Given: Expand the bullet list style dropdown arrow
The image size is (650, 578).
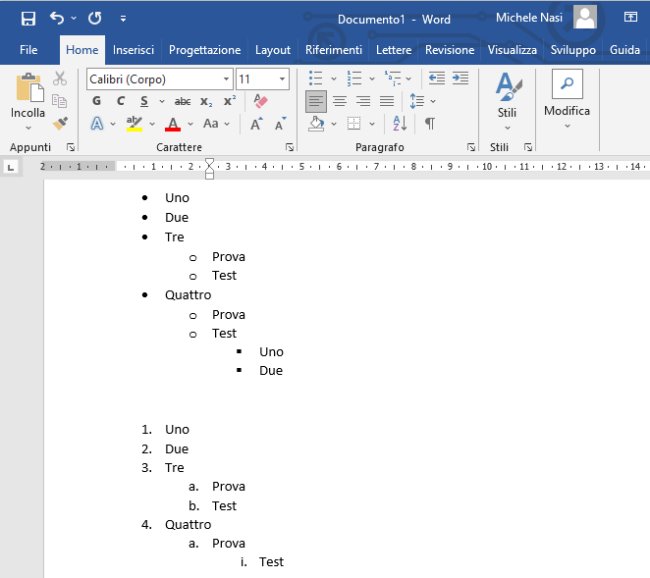Looking at the screenshot, I should (334, 78).
